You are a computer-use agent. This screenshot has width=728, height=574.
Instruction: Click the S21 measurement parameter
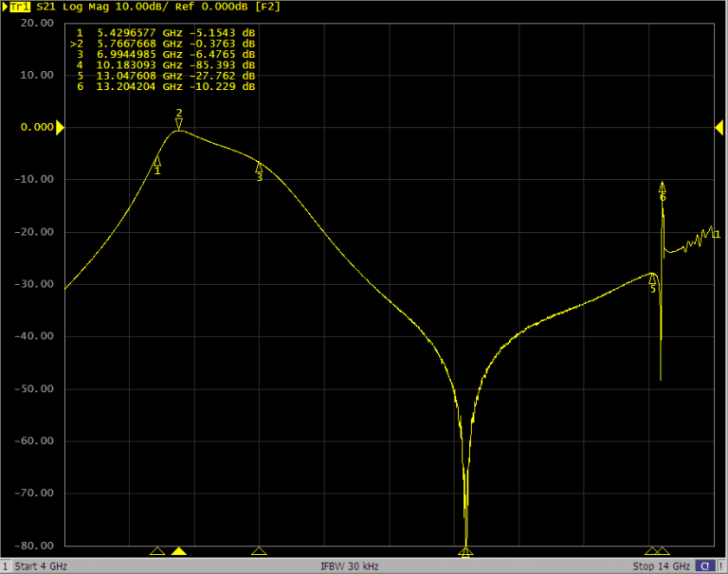[x=47, y=7]
